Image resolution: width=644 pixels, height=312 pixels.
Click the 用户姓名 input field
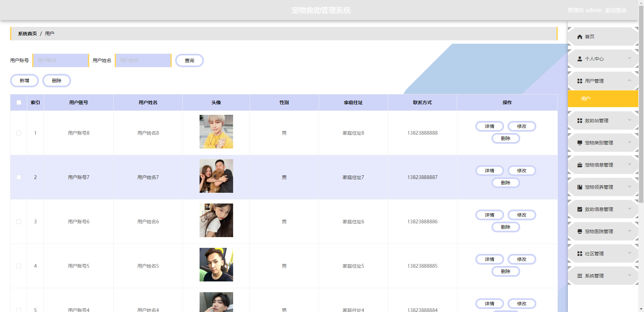[143, 60]
